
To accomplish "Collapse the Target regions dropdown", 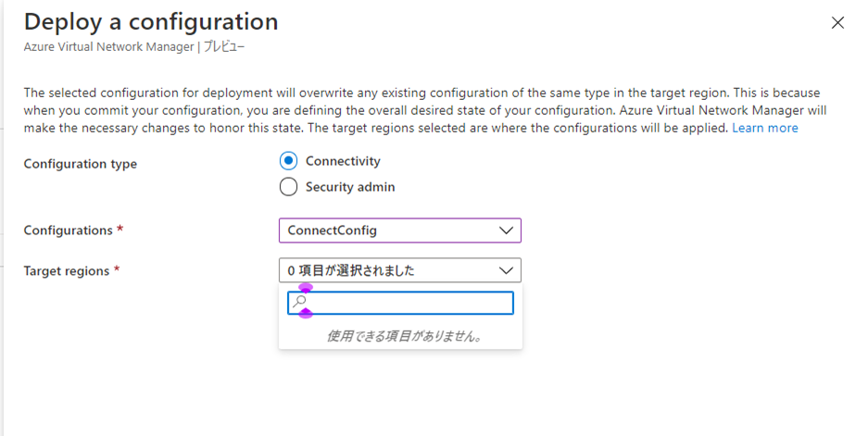I will pyautogui.click(x=389, y=270).
